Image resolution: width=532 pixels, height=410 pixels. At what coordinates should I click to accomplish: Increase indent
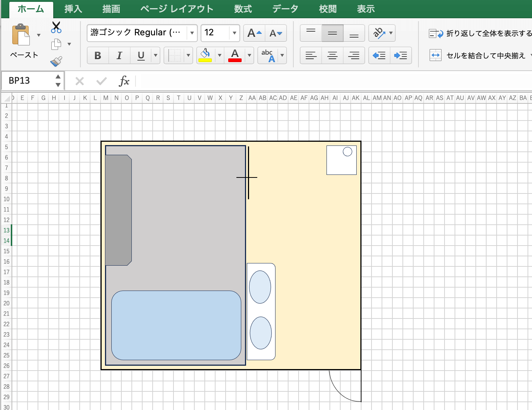[401, 56]
